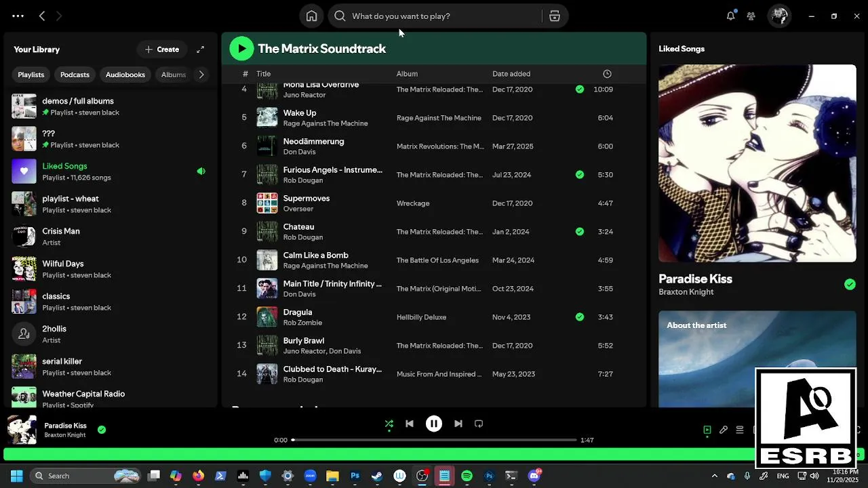Toggle saved checkmark in Now Playing panel
The width and height of the screenshot is (868, 488).
(x=850, y=285)
